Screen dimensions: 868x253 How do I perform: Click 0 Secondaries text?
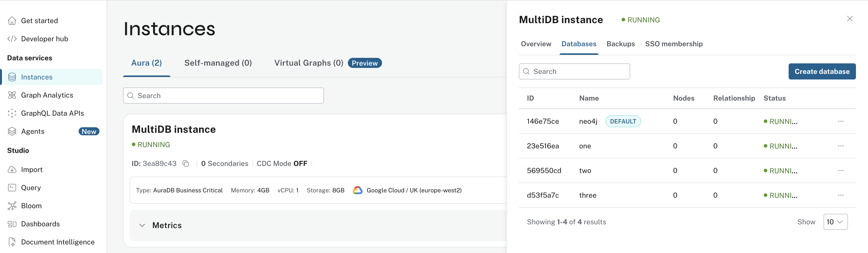[225, 164]
